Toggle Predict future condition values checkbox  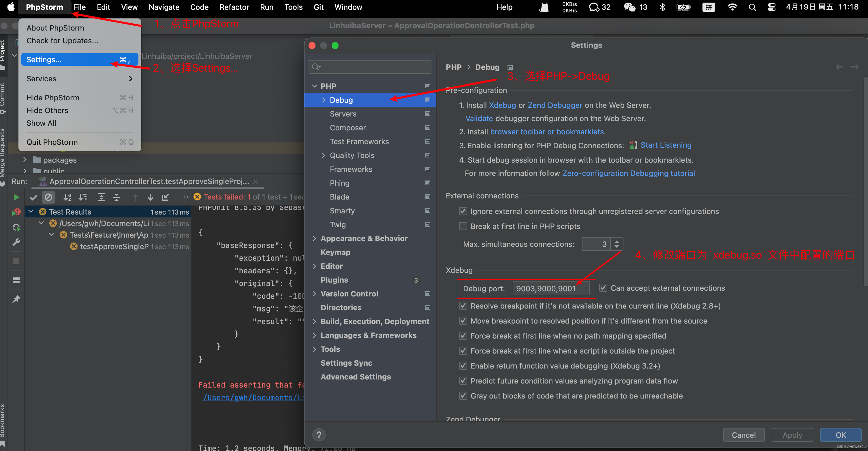coord(463,381)
